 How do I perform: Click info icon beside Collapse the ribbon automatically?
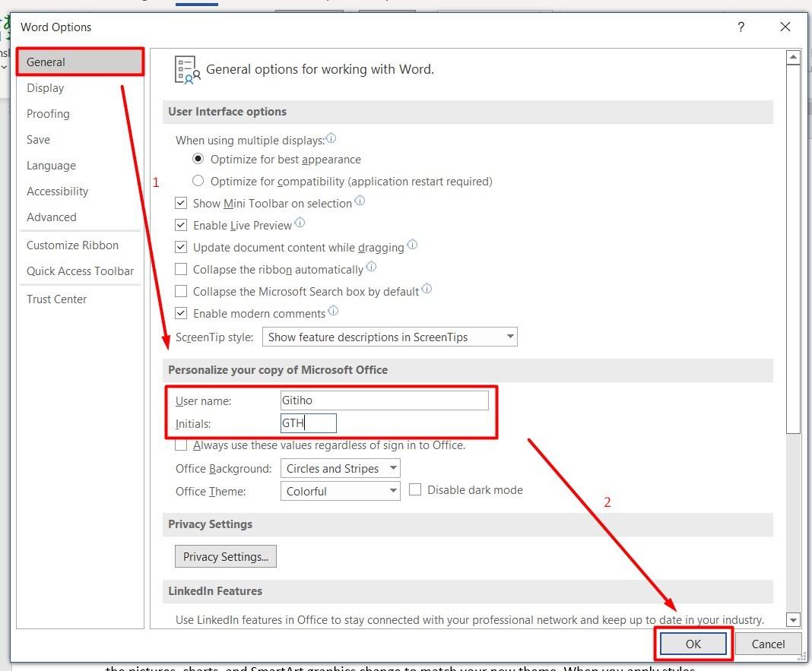click(371, 267)
